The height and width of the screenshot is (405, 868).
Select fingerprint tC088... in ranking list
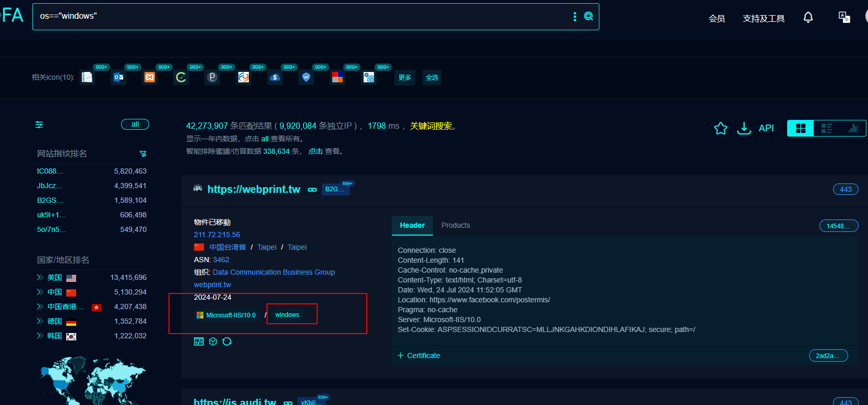coord(50,171)
